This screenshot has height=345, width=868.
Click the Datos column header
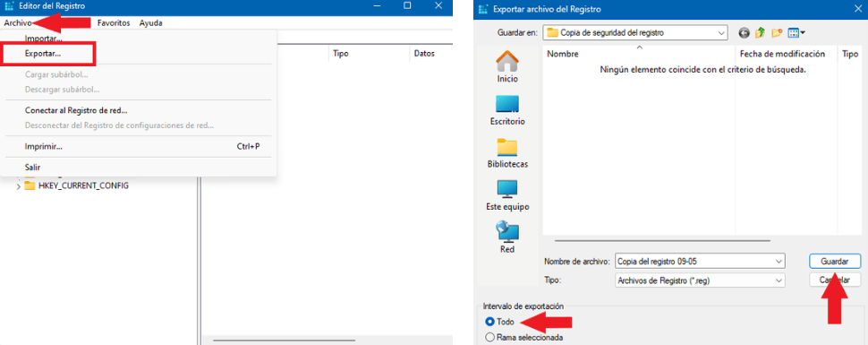coord(424,54)
